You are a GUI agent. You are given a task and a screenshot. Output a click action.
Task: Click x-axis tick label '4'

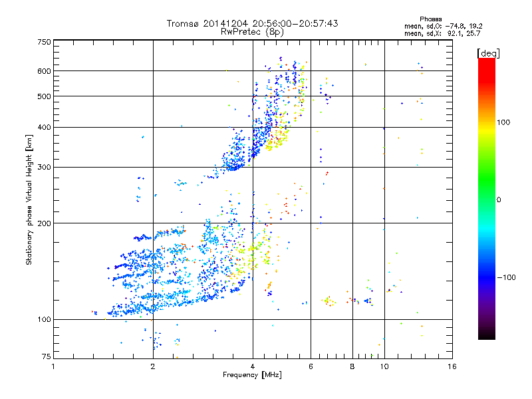click(x=253, y=366)
